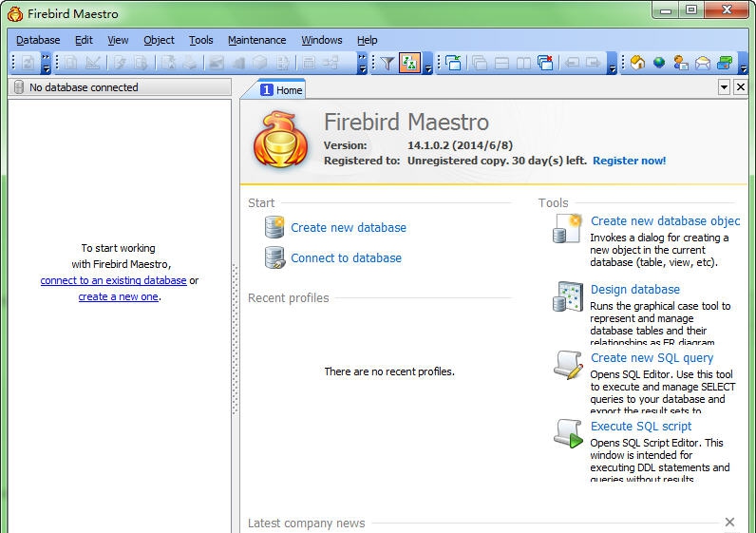Click the Connect to database link
Screen dimensions: 756x533
click(x=346, y=258)
